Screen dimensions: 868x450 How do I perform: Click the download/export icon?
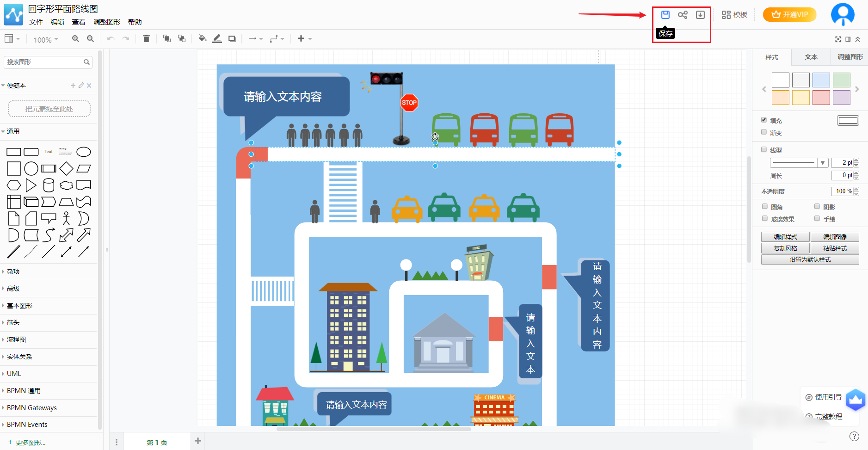click(700, 15)
